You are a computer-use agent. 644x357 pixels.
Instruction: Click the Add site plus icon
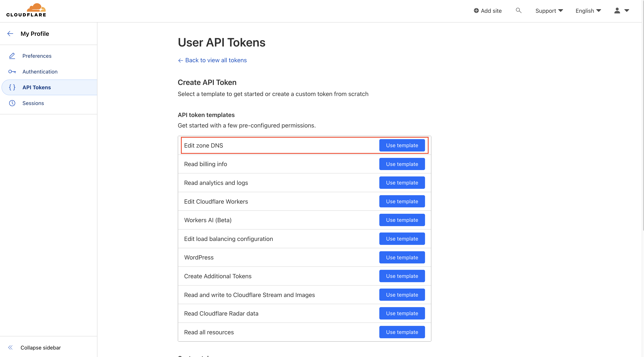[x=476, y=10]
